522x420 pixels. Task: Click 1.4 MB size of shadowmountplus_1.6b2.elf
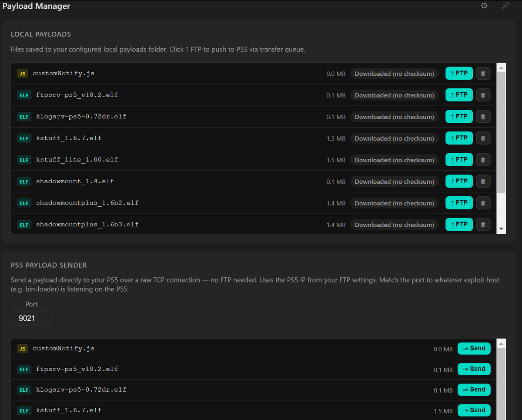point(336,203)
